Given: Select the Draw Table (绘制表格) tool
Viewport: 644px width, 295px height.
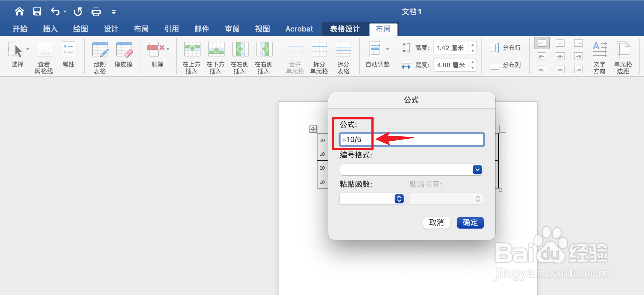Looking at the screenshot, I should pyautogui.click(x=100, y=58).
